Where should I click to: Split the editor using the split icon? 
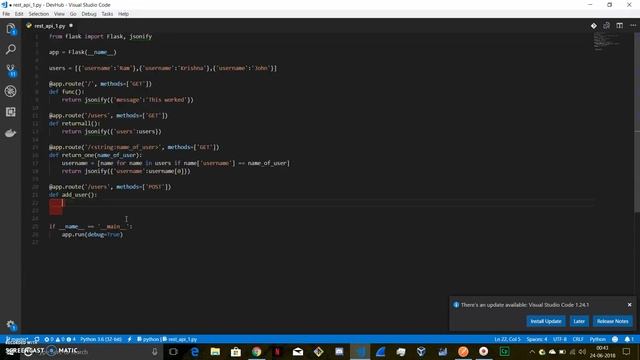[x=620, y=26]
